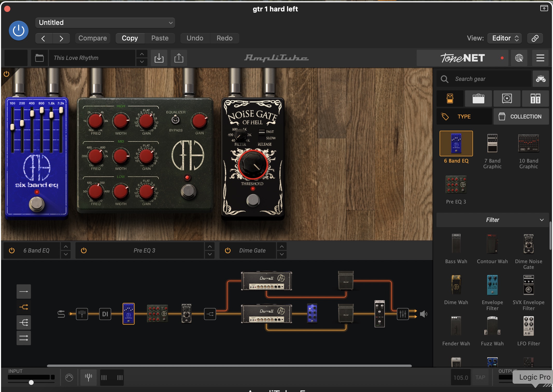Step to previous preset with up arrow
The image size is (553, 392).
[142, 54]
